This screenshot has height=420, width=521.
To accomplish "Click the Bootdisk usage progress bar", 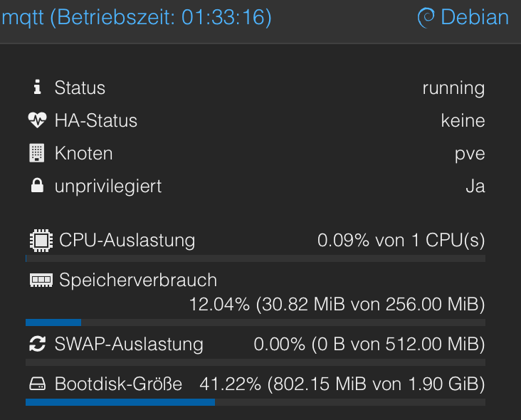I will point(256,402).
